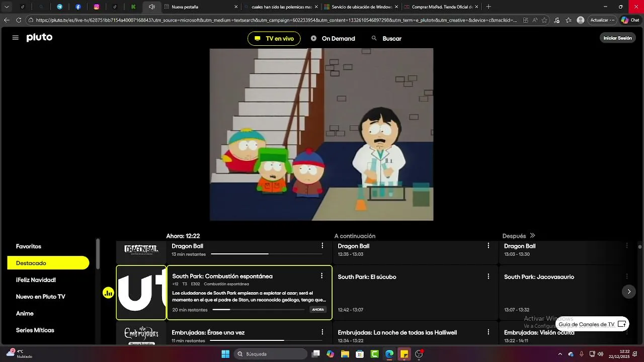
Task: Open Microsoft Store from taskbar
Action: [360, 354]
